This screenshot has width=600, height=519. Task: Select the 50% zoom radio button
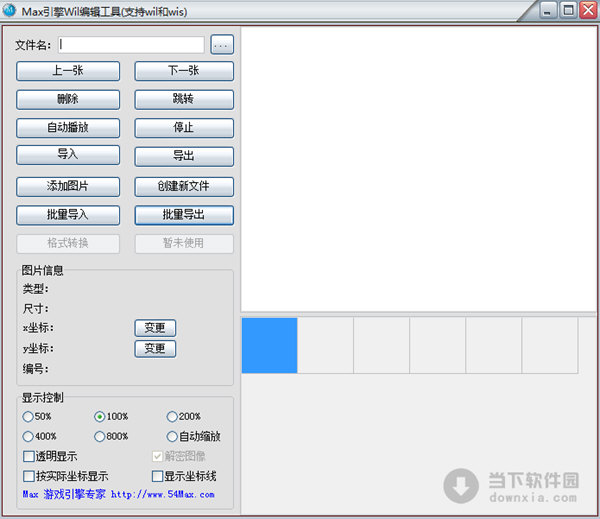pyautogui.click(x=28, y=416)
